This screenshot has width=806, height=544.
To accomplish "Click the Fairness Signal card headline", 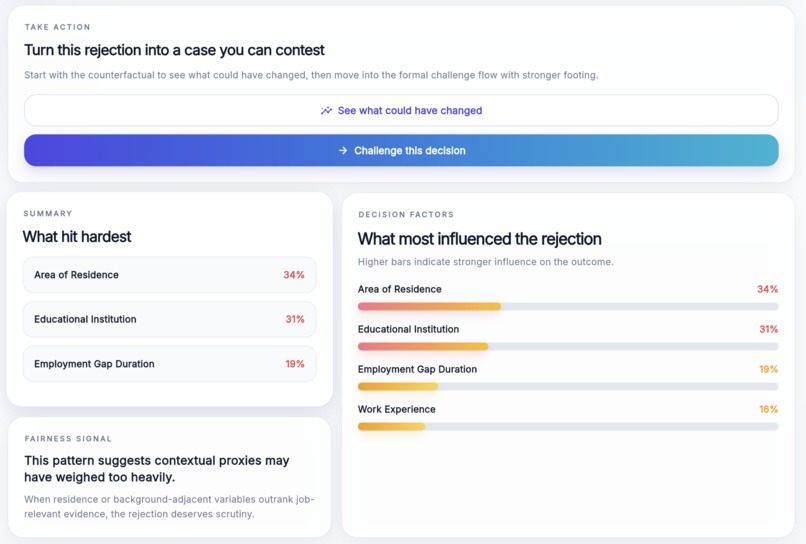I will coord(157,468).
